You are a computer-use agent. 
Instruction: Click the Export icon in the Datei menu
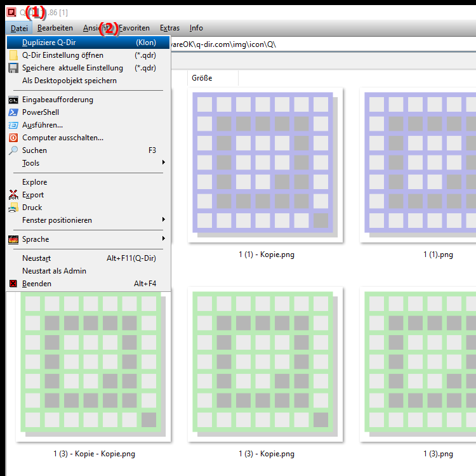[13, 195]
